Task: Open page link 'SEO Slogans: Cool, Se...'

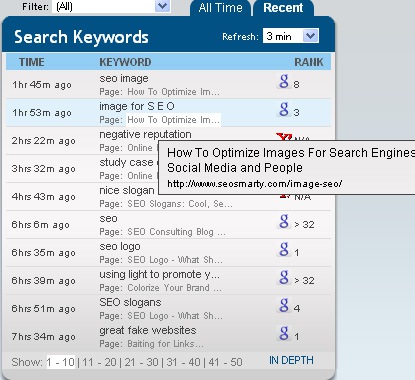Action: click(x=180, y=204)
